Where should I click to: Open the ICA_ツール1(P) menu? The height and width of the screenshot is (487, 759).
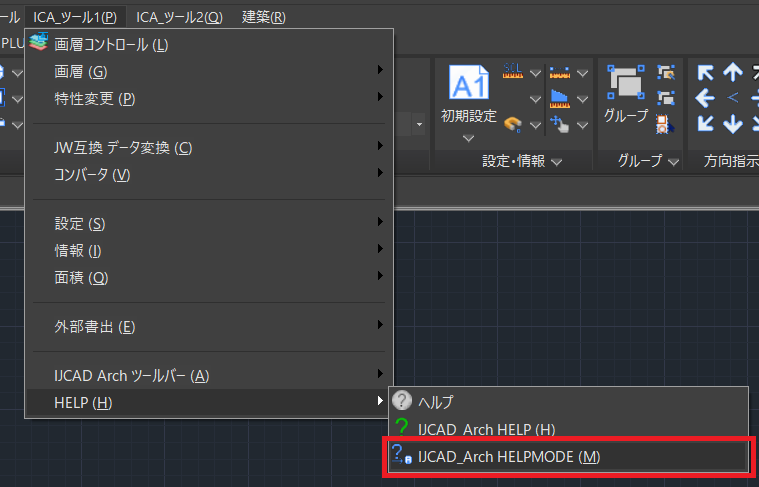75,17
